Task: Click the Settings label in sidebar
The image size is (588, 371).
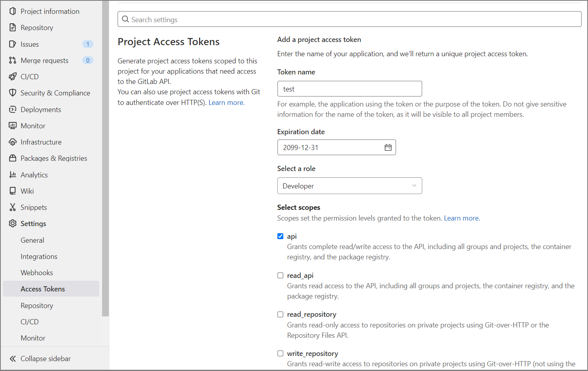Action: [x=33, y=223]
